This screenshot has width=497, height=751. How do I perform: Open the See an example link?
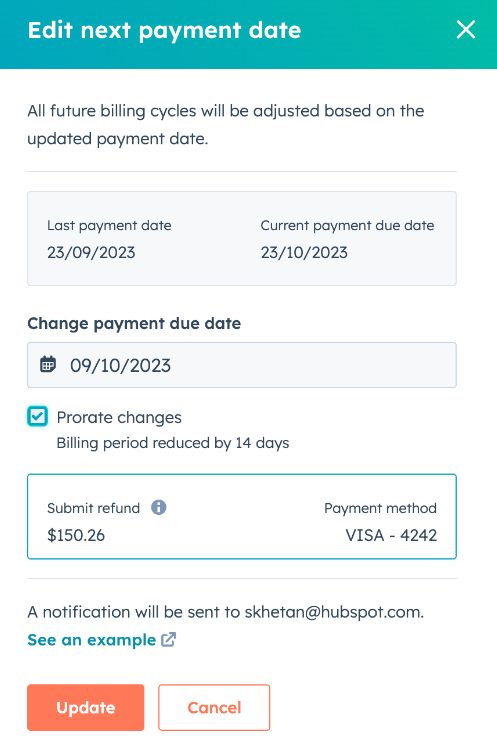point(91,640)
